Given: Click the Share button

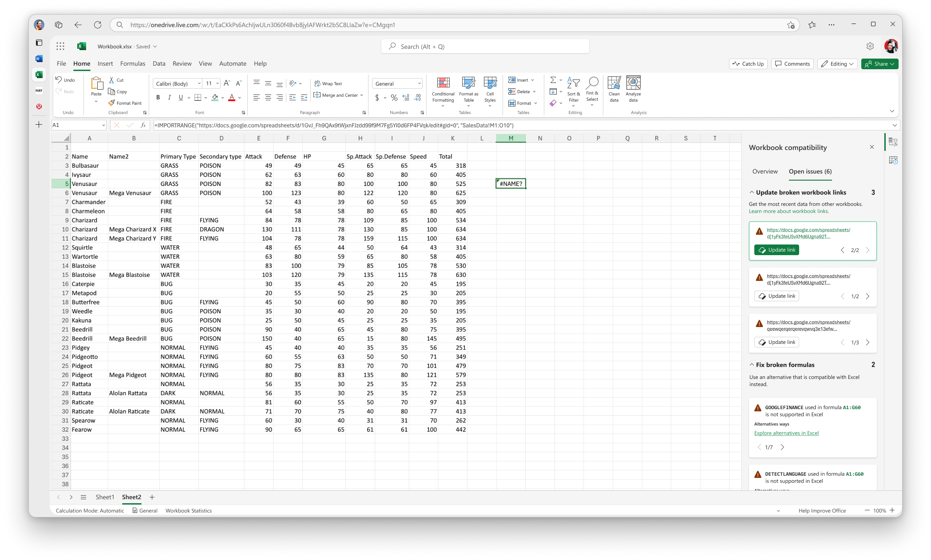Looking at the screenshot, I should pyautogui.click(x=879, y=64).
